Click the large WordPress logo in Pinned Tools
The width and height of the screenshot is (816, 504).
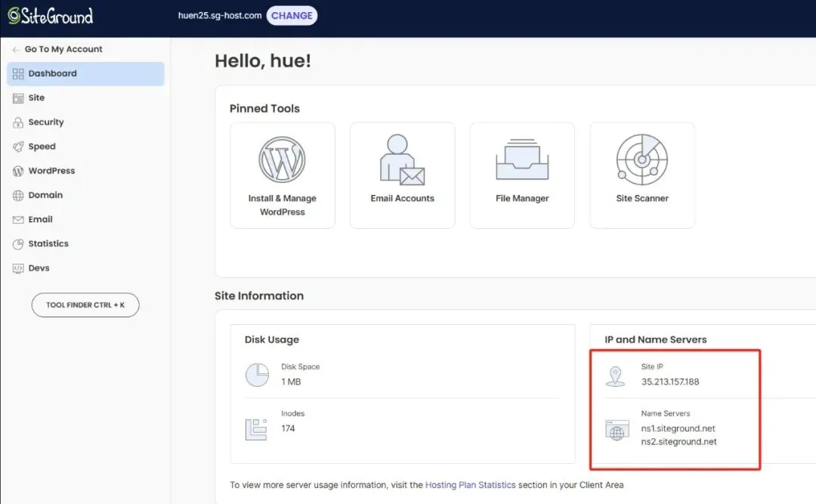(282, 159)
